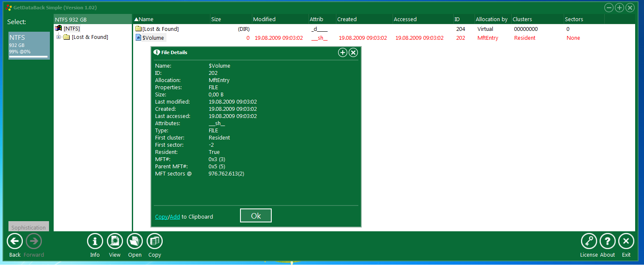
Task: Click the Forward arrow icon
Action: (34, 241)
